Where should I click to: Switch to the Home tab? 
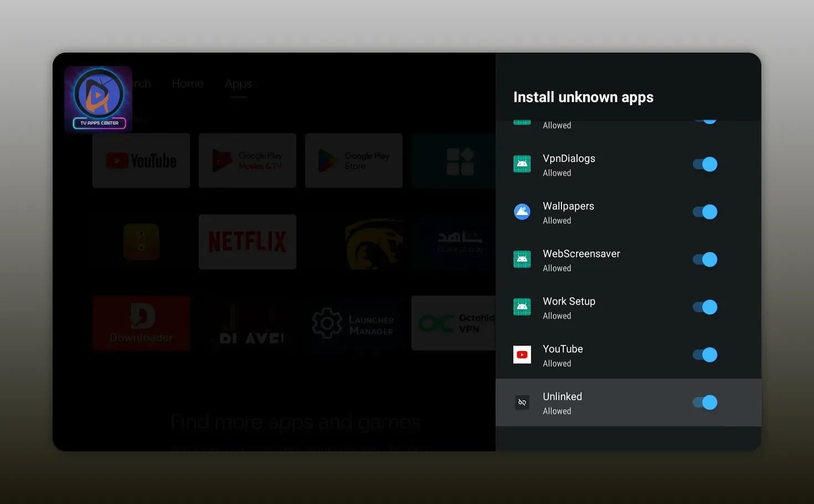(x=188, y=84)
